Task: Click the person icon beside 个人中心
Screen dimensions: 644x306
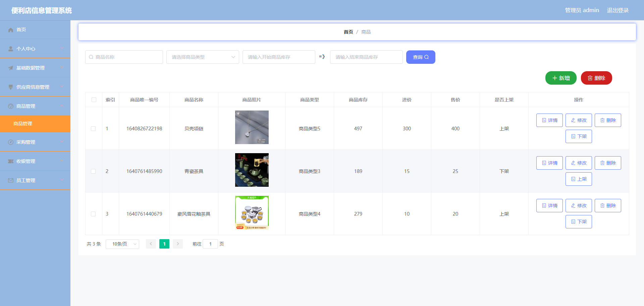Action: coord(11,49)
